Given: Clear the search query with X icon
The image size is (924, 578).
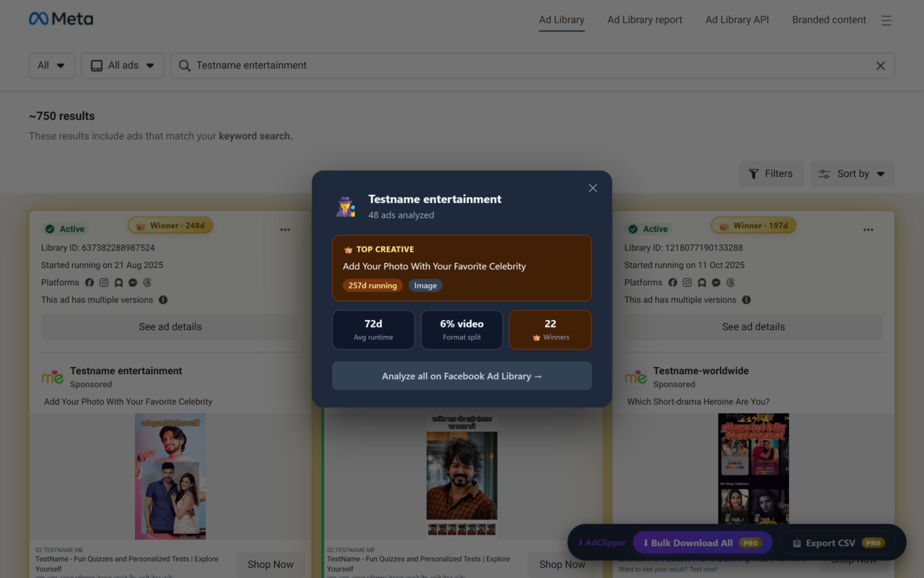Looking at the screenshot, I should 881,66.
